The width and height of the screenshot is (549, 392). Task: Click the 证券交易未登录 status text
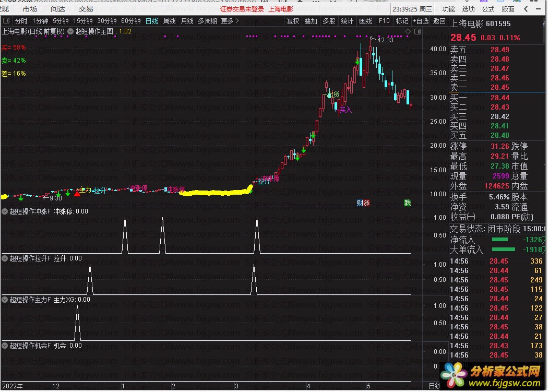[x=242, y=9]
